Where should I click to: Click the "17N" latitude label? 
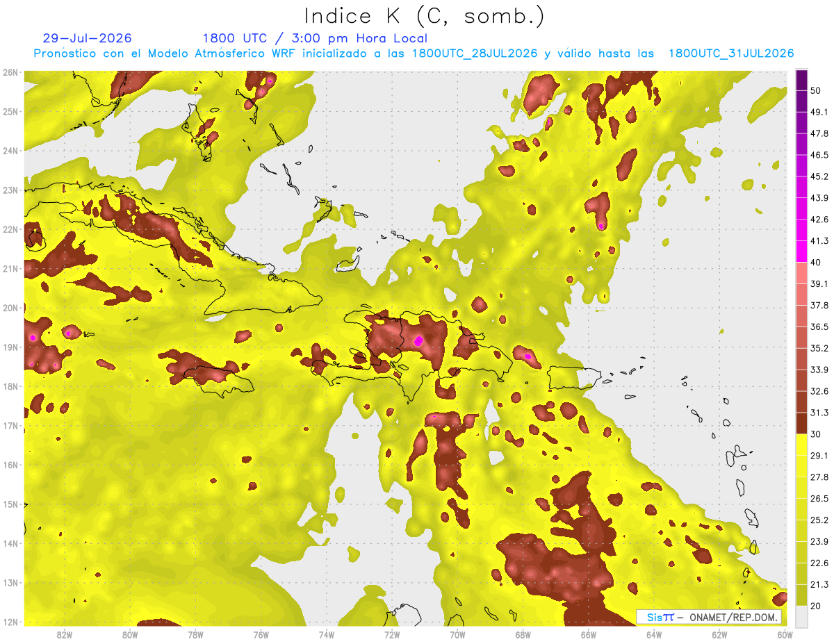click(x=10, y=426)
